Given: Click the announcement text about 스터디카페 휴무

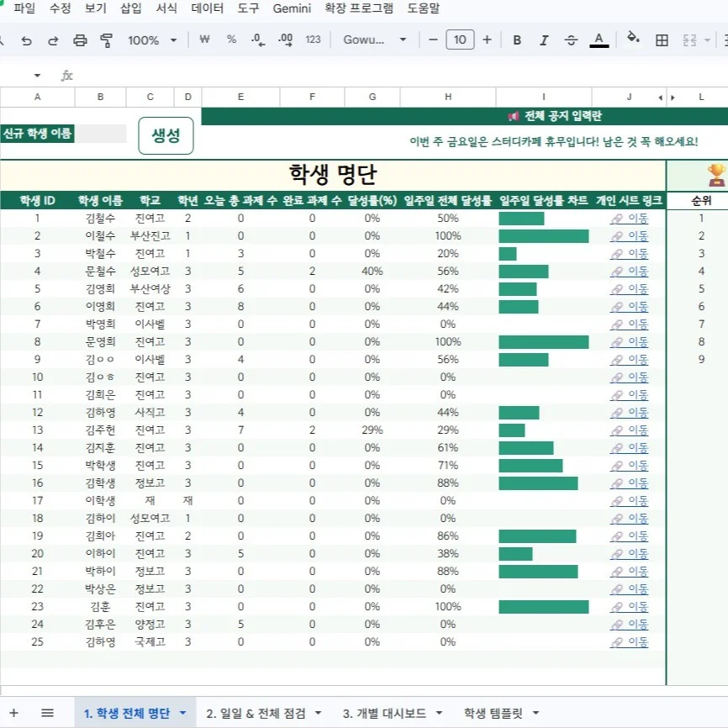Looking at the screenshot, I should (553, 141).
